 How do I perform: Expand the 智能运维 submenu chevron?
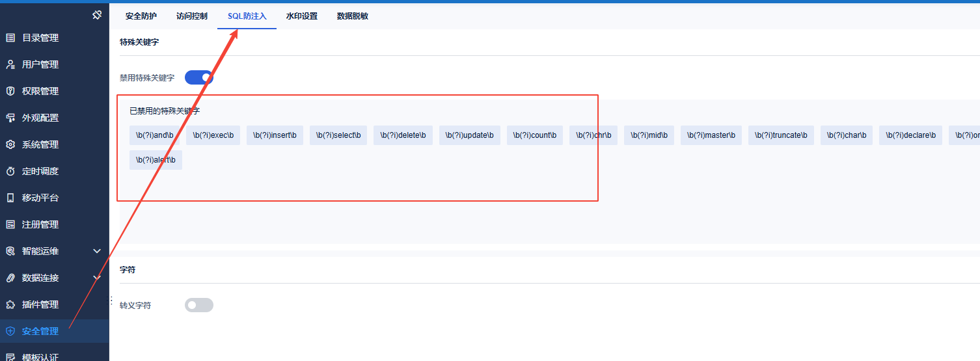97,251
